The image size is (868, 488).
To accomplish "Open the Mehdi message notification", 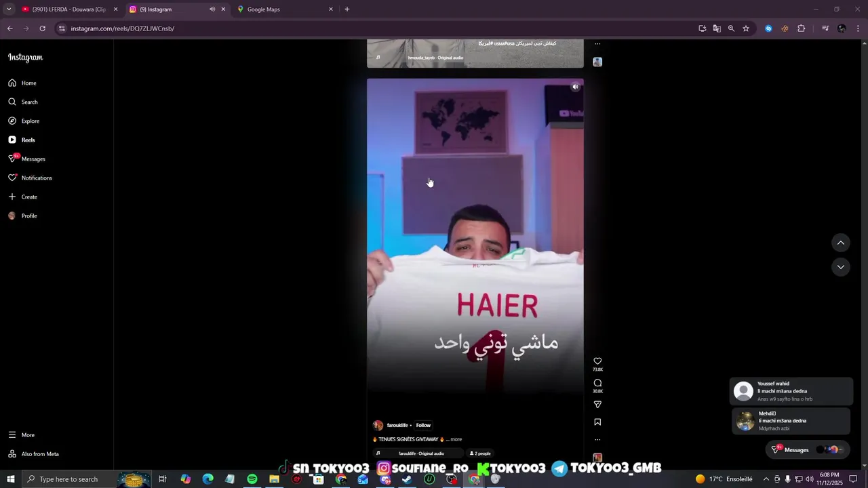I will [791, 421].
